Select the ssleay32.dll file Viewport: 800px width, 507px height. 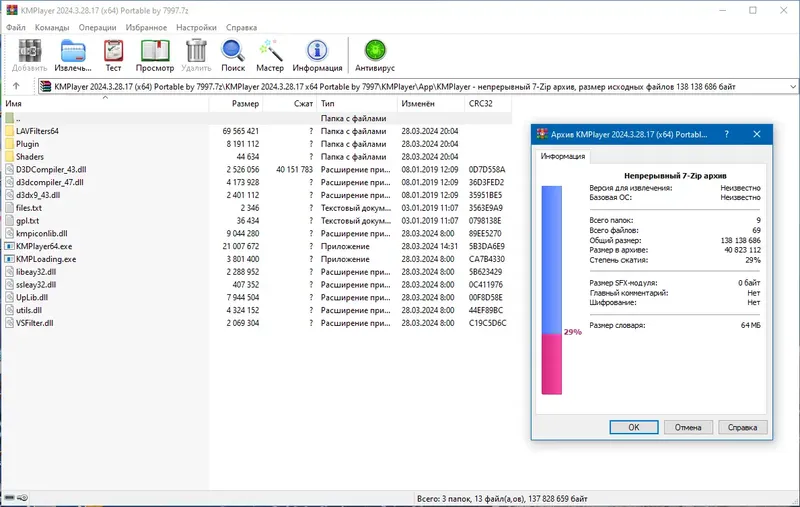pos(36,285)
